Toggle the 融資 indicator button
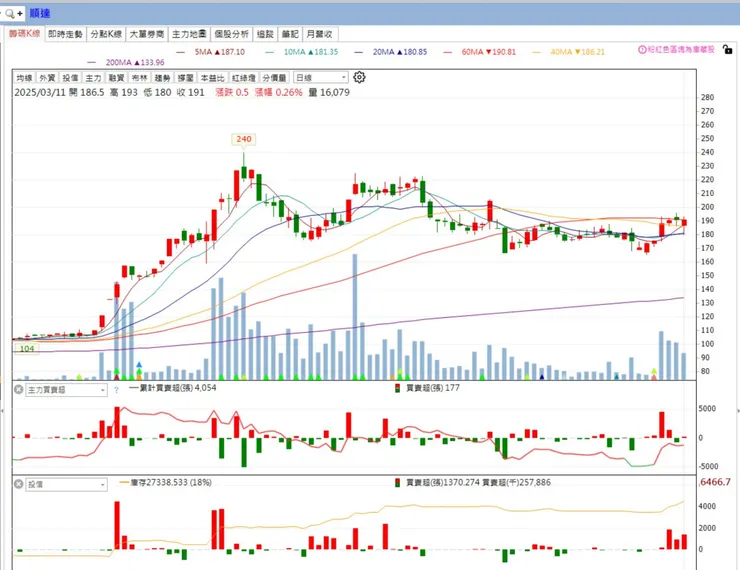The image size is (740, 570). coord(117,78)
